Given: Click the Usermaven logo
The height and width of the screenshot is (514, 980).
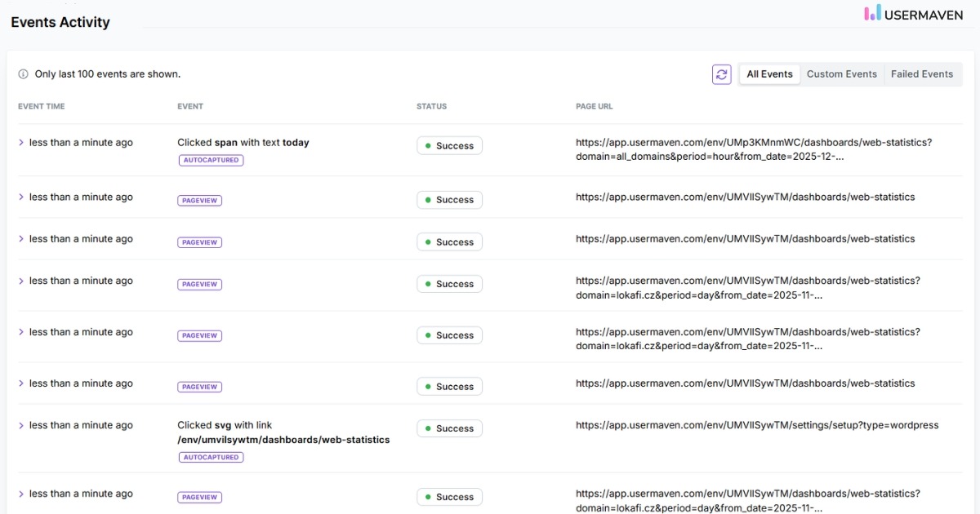Looking at the screenshot, I should pyautogui.click(x=913, y=14).
